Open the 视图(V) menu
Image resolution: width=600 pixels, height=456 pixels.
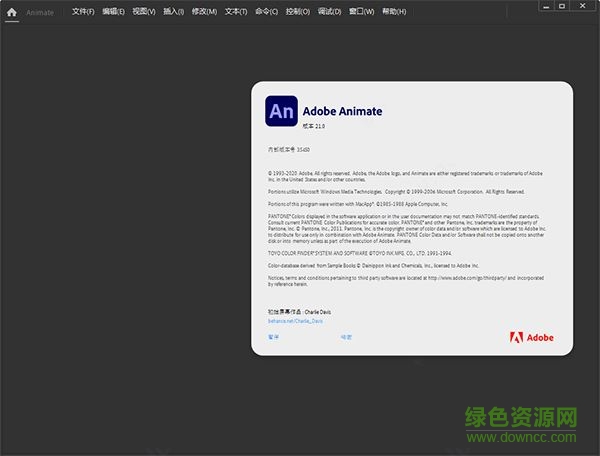click(144, 12)
